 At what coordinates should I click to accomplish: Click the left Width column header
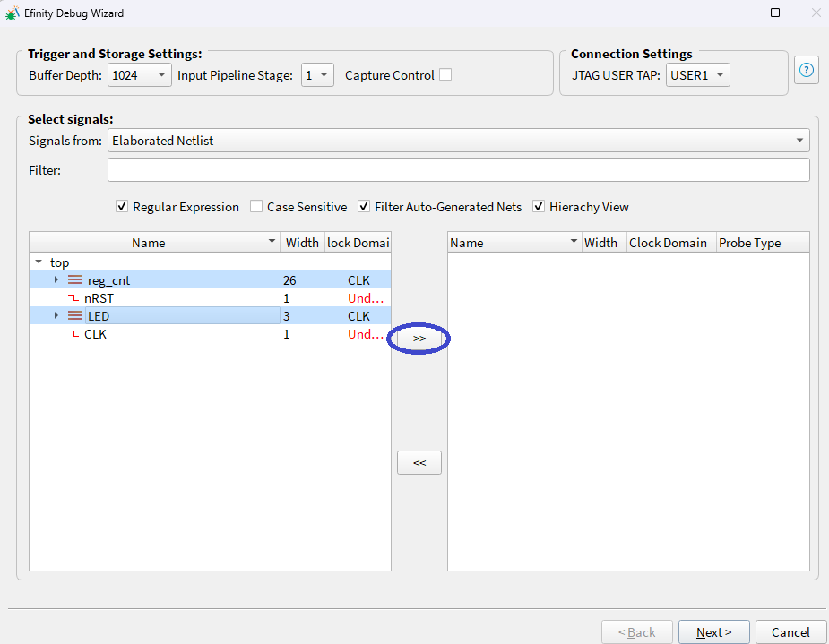click(x=302, y=243)
